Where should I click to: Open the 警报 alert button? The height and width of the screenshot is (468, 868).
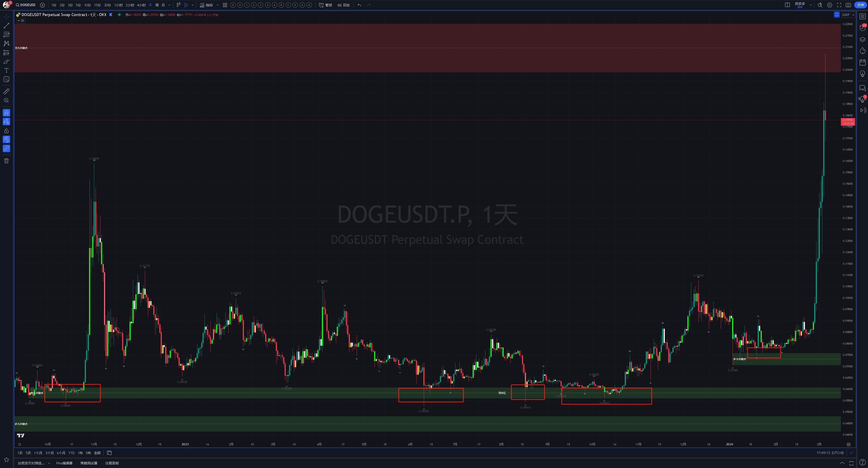(325, 5)
